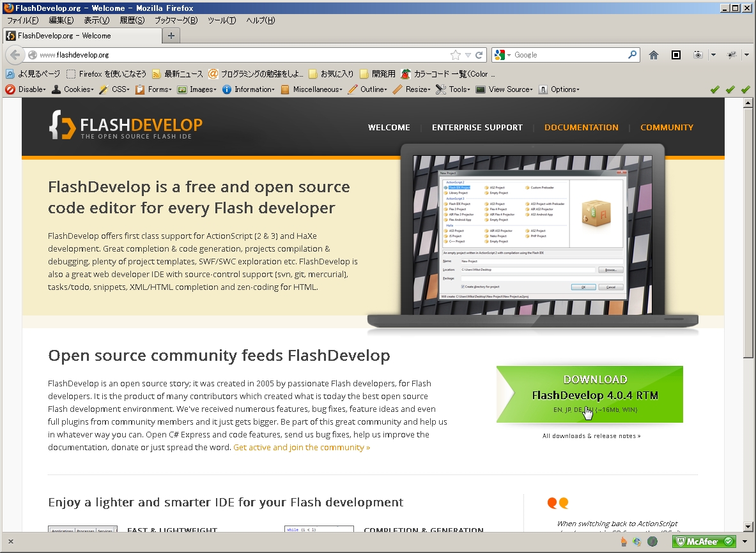Expand the Cookies web developer menu
This screenshot has height=553, width=756.
[x=73, y=89]
